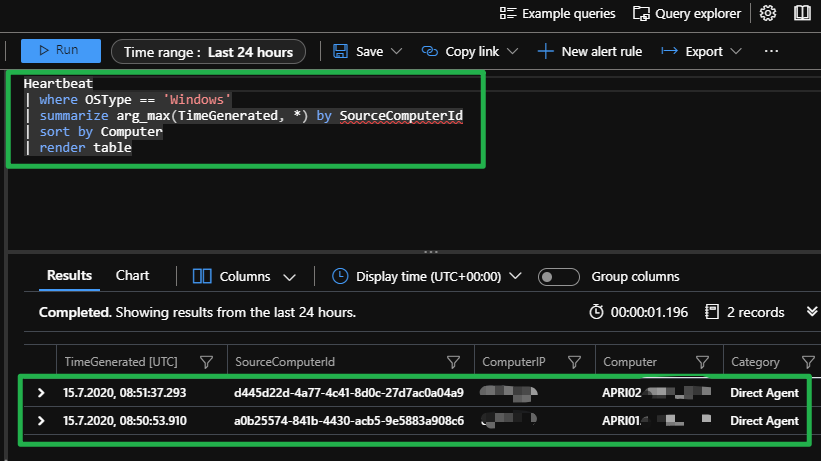Click the Columns layout icon
Image resolution: width=821 pixels, height=461 pixels.
click(202, 276)
